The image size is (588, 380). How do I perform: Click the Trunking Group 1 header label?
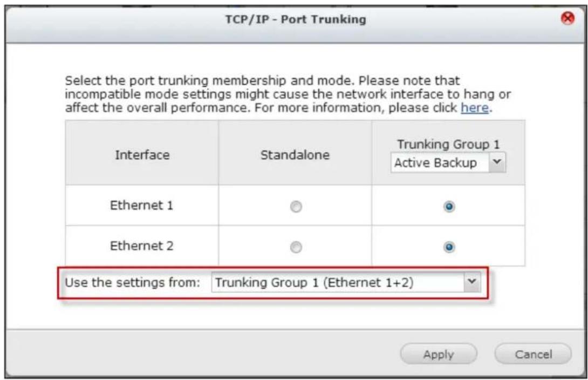pos(447,145)
